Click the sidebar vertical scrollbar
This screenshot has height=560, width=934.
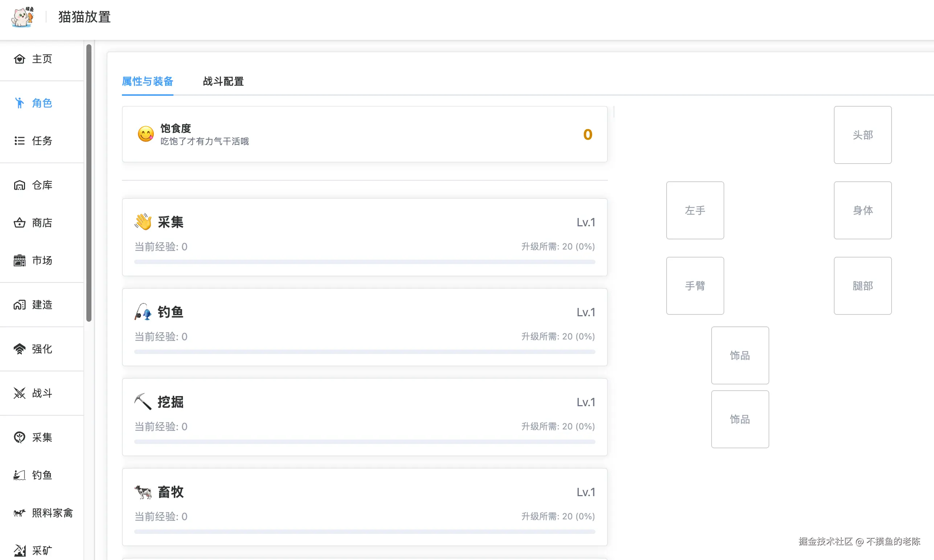click(x=89, y=183)
